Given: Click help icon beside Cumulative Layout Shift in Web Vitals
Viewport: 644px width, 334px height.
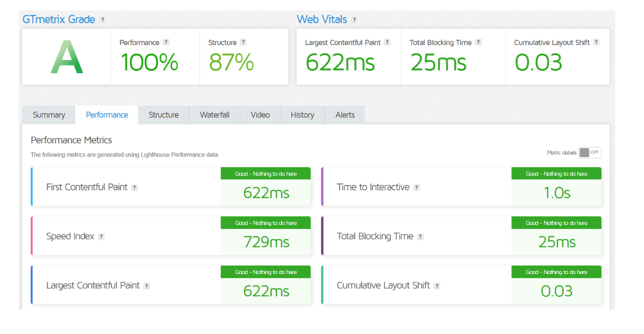Looking at the screenshot, I should (596, 43).
